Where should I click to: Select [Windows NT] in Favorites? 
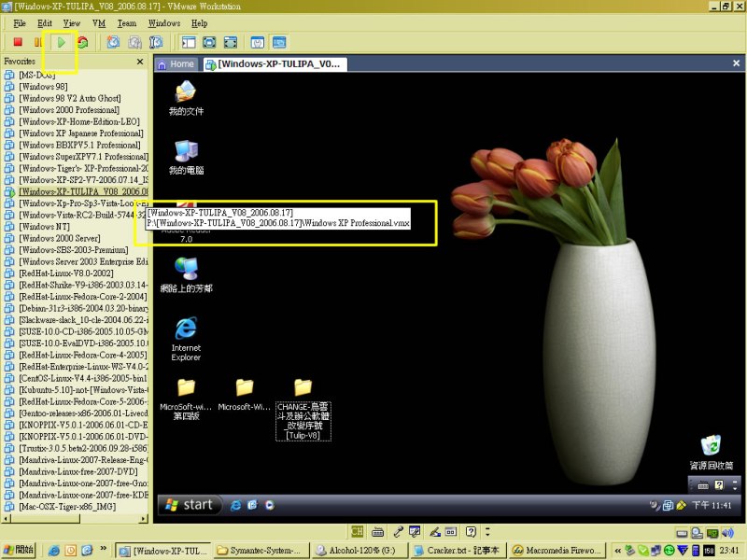pos(44,227)
